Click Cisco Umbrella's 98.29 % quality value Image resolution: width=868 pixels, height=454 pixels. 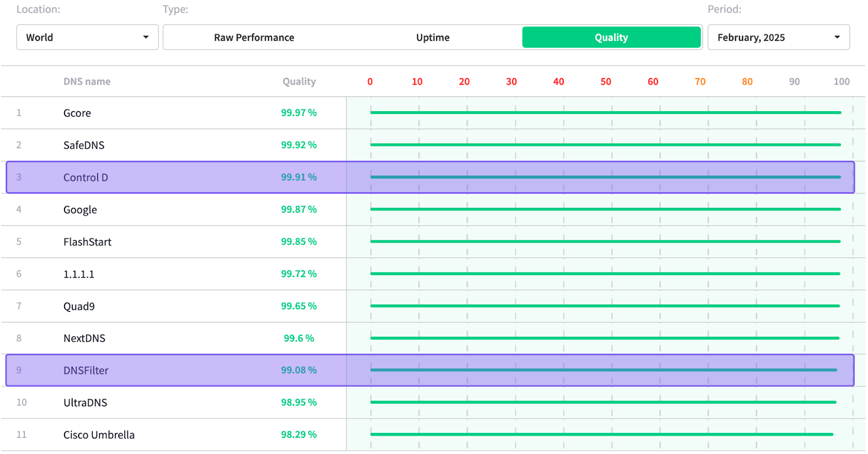[299, 434]
